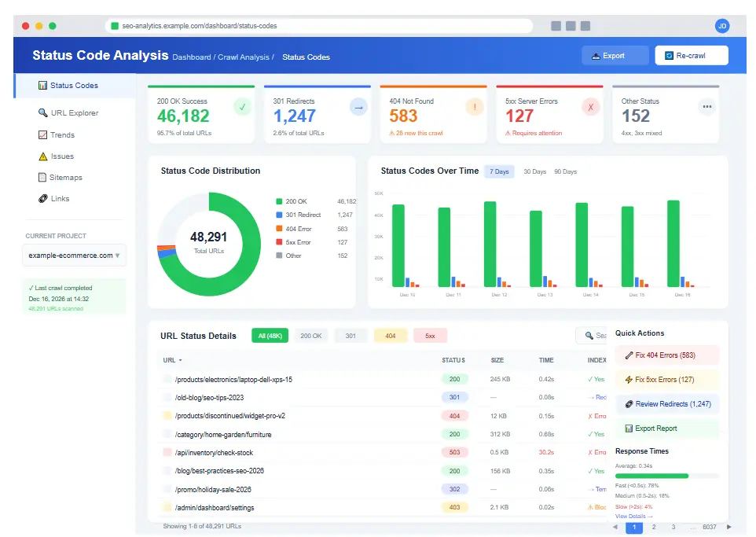The width and height of the screenshot is (756, 537).
Task: Open Issues via the warning triangle icon
Action: [x=42, y=156]
